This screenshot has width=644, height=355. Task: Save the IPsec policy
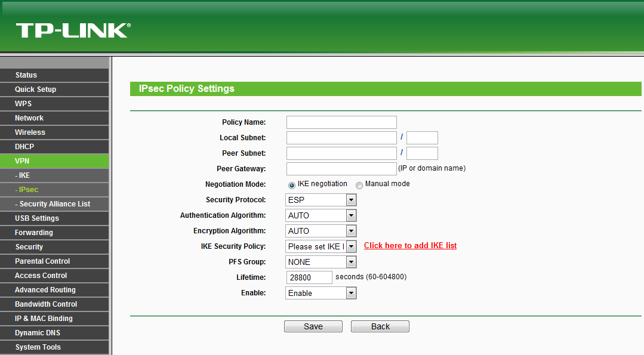[313, 326]
